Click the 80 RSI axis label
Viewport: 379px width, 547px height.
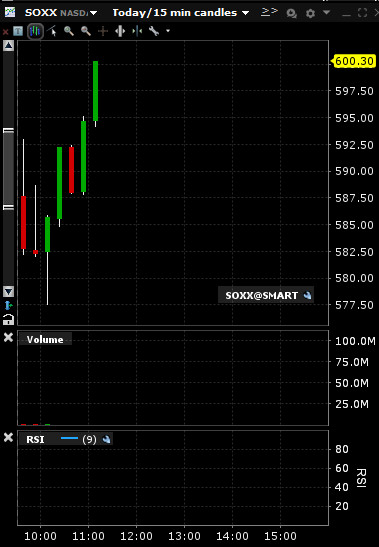point(342,449)
